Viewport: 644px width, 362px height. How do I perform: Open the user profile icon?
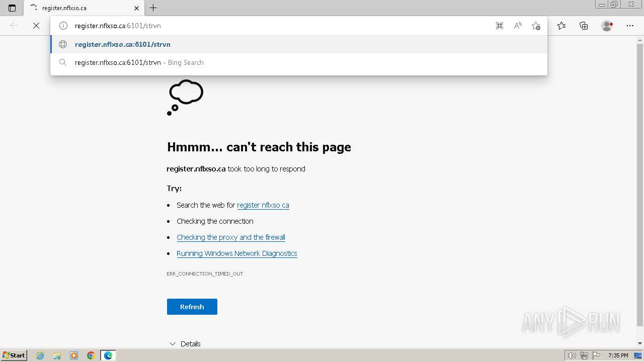pos(607,26)
